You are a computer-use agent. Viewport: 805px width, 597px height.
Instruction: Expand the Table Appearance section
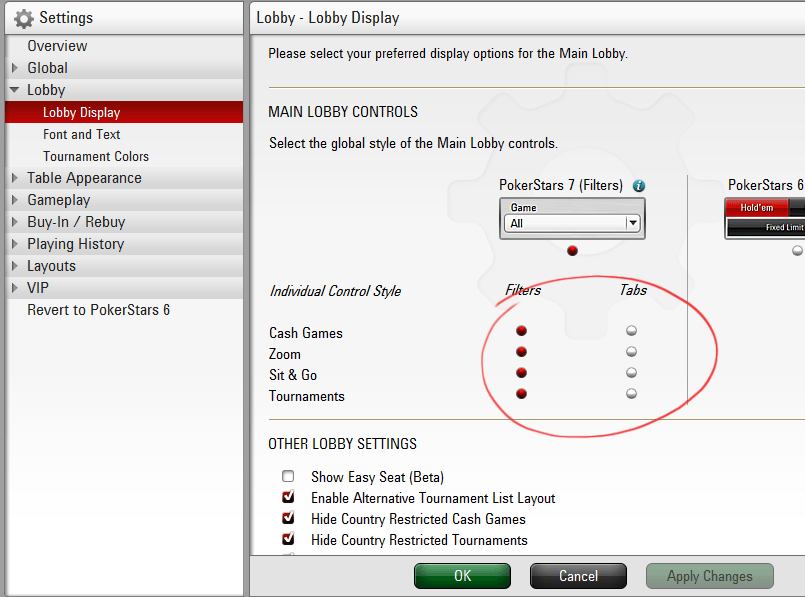pos(15,178)
